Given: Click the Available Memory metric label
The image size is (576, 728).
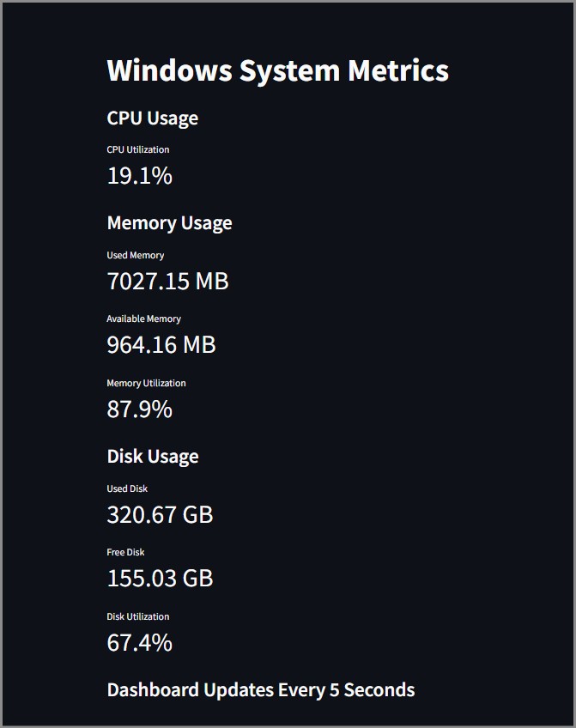Looking at the screenshot, I should pos(143,318).
